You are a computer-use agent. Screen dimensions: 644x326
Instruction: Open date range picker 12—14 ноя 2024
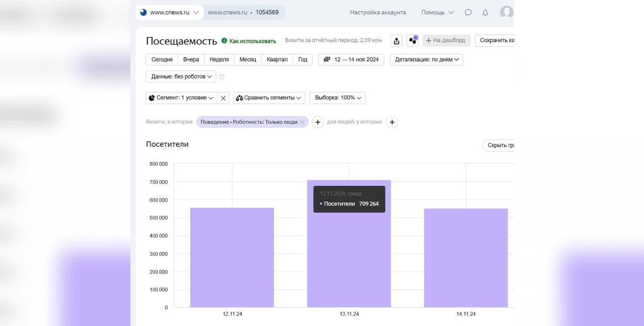point(351,60)
